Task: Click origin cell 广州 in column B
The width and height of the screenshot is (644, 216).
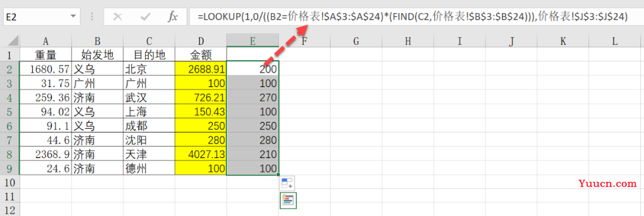Action: pyautogui.click(x=97, y=83)
